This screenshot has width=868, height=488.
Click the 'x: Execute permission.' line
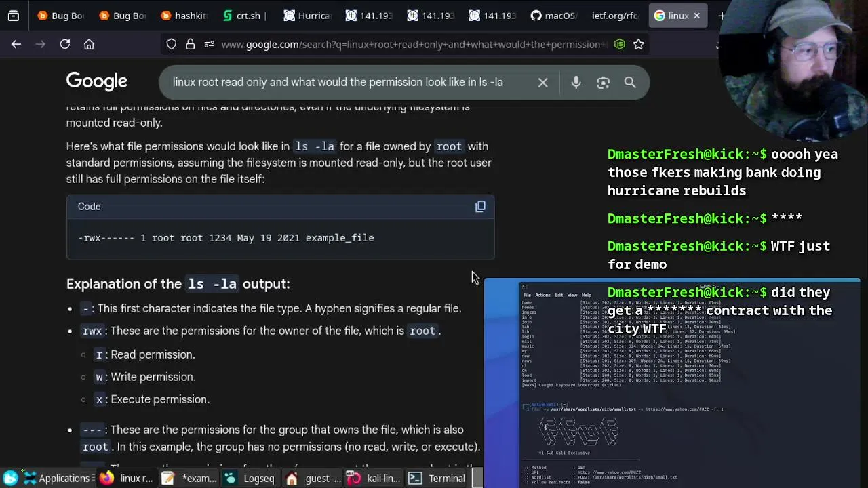[x=152, y=399]
